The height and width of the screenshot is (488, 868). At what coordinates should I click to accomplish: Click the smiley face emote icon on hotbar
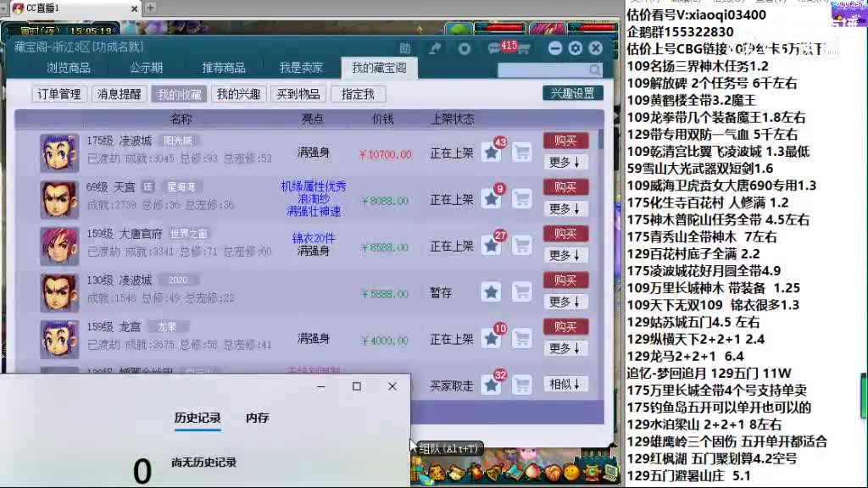[x=571, y=472]
